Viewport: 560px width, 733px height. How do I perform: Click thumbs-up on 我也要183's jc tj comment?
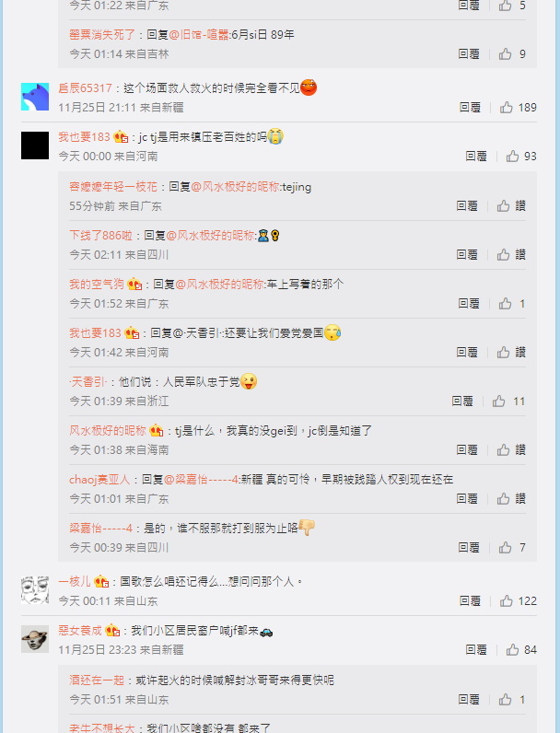[x=512, y=157]
